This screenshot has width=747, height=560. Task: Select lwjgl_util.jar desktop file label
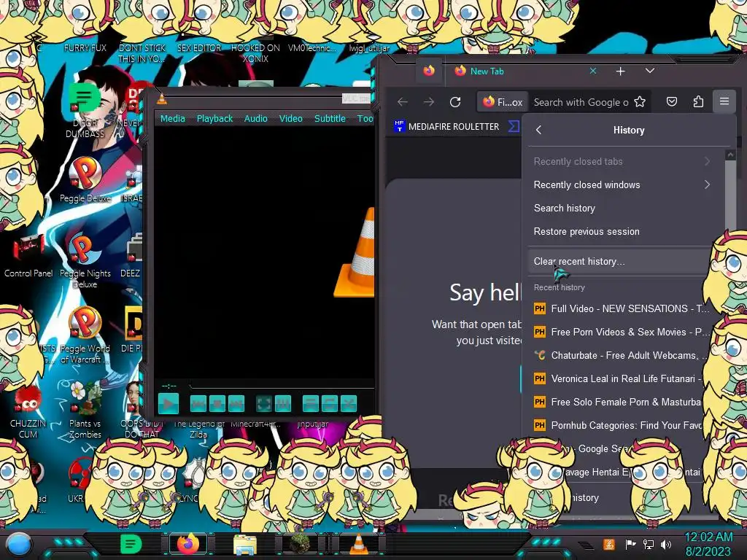[x=369, y=48]
